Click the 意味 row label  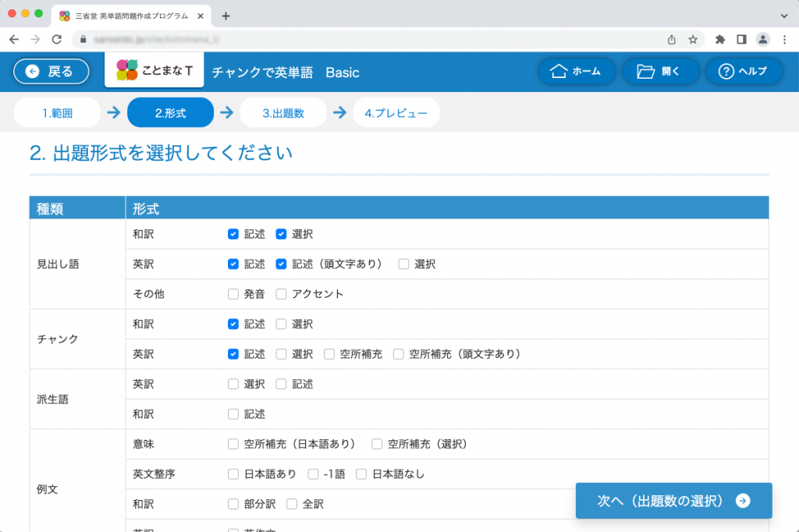tap(144, 444)
